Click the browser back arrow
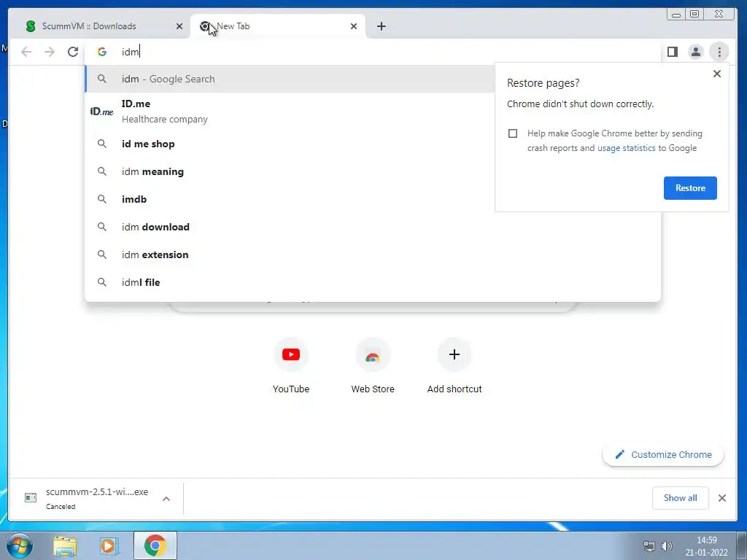The image size is (747, 560). (x=26, y=52)
